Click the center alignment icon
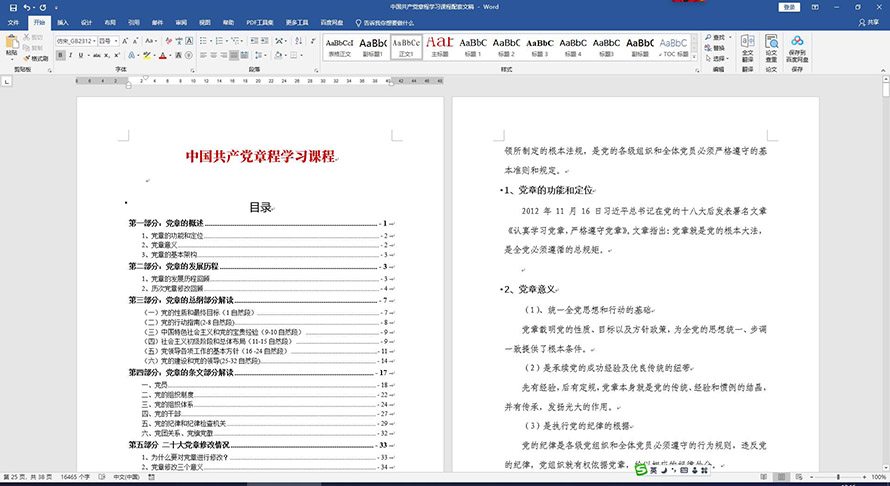This screenshot has height=486, width=890. (213, 55)
